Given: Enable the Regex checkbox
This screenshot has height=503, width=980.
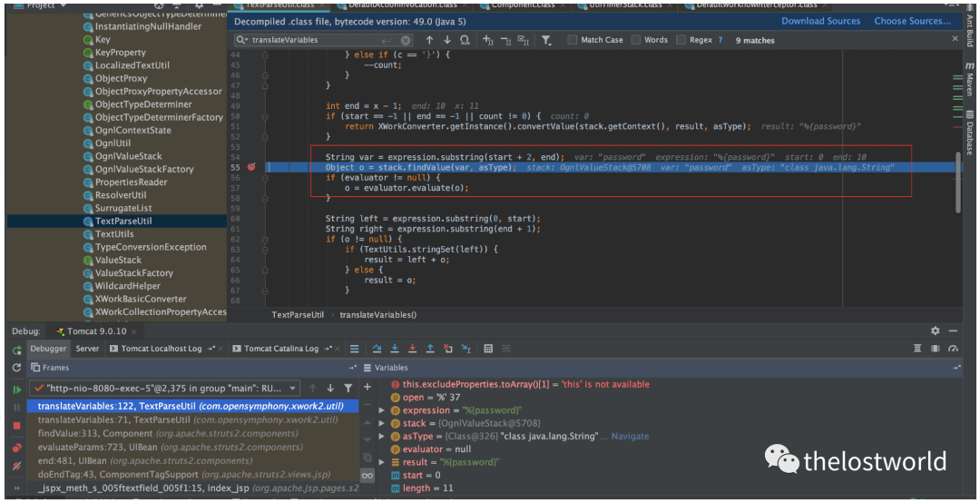Looking at the screenshot, I should (x=681, y=40).
